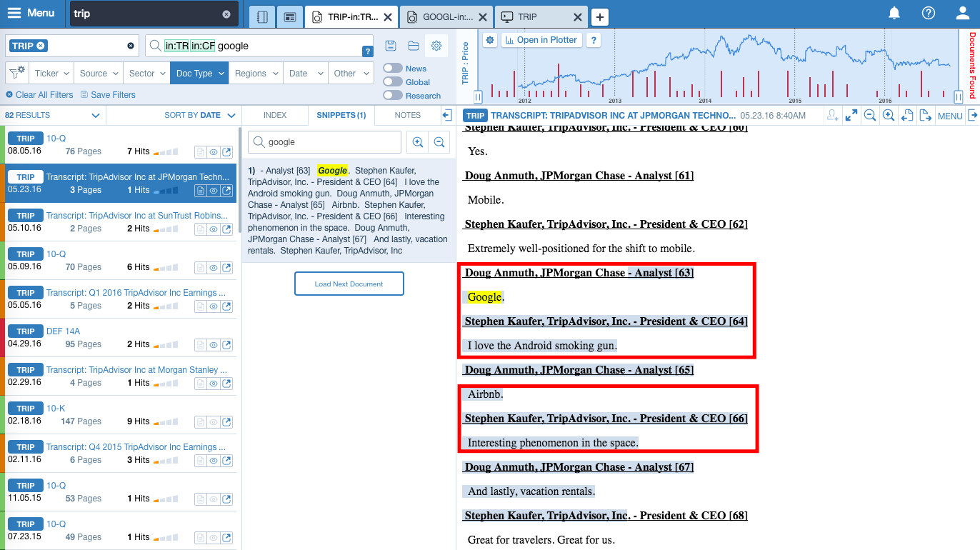The image size is (980, 550).
Task: Click Load Next Document button
Action: (x=349, y=284)
